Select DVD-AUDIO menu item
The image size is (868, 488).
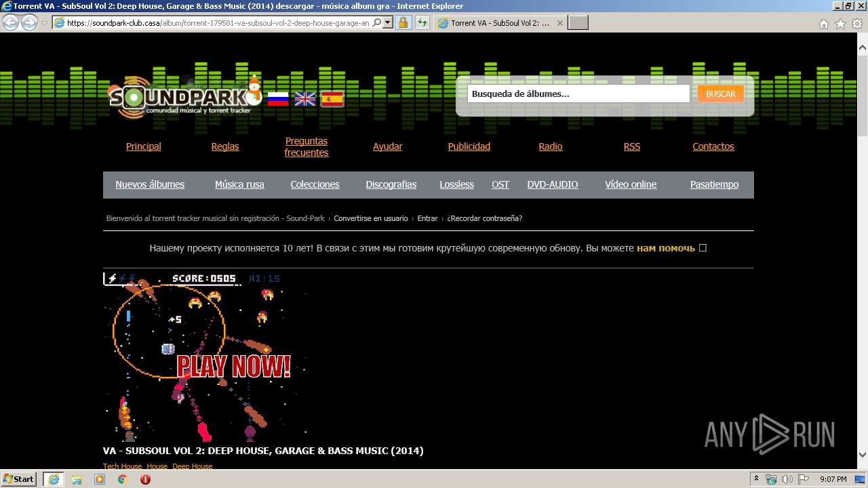[x=553, y=184]
